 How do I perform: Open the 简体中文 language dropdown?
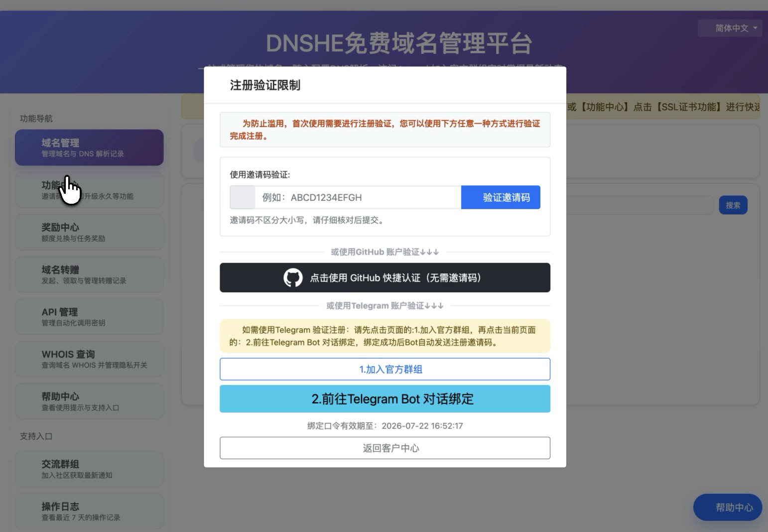[x=730, y=28]
